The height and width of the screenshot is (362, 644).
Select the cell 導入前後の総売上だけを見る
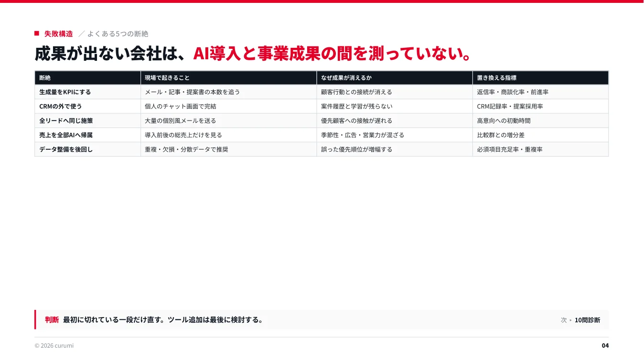pos(228,135)
